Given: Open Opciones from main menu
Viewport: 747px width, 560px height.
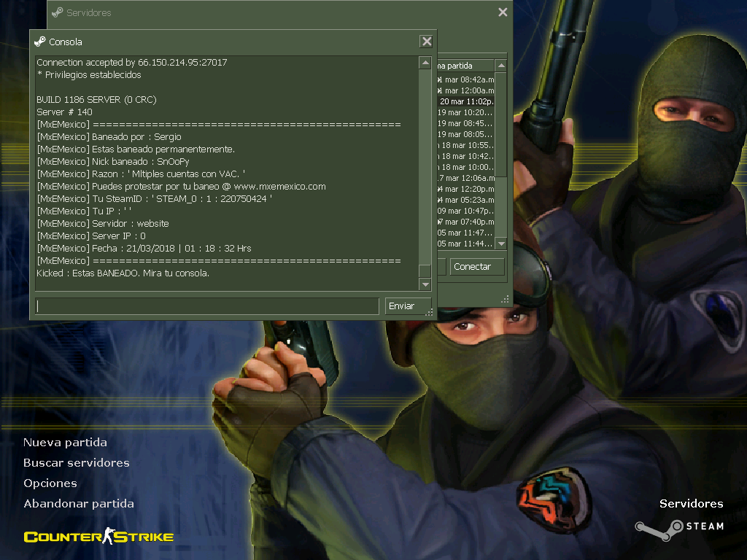Looking at the screenshot, I should click(50, 483).
